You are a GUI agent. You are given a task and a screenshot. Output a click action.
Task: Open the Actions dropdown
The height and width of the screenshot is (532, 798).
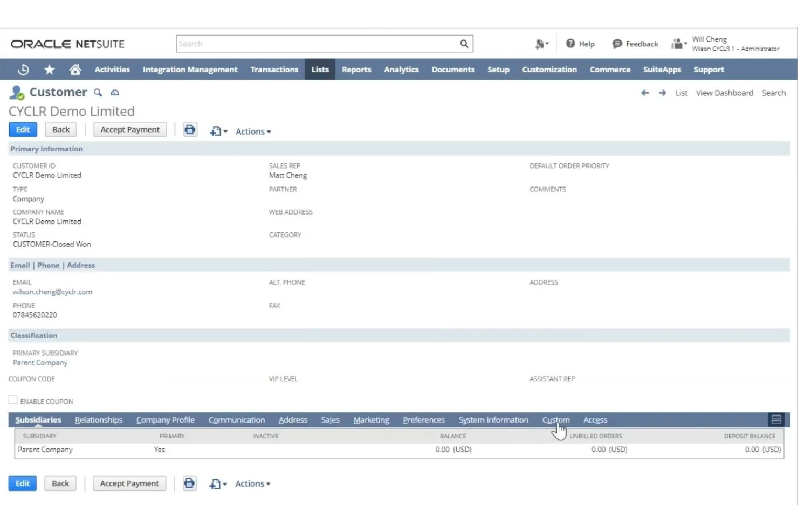click(x=252, y=131)
